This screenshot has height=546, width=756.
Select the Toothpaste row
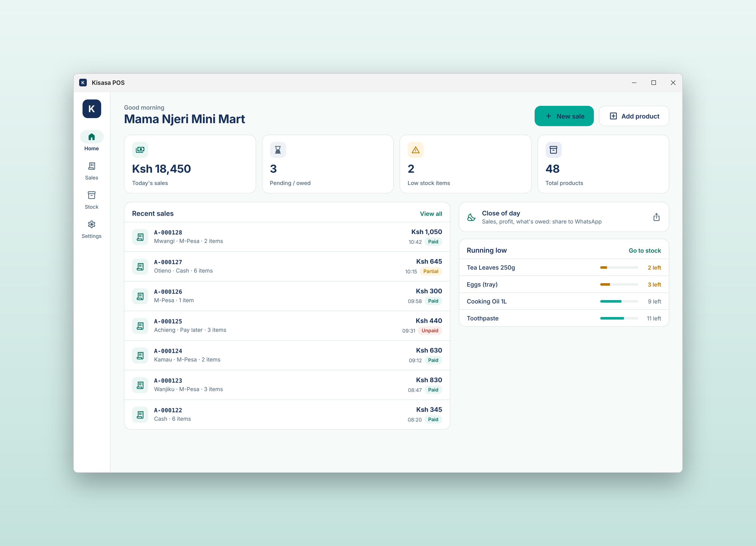pos(564,318)
